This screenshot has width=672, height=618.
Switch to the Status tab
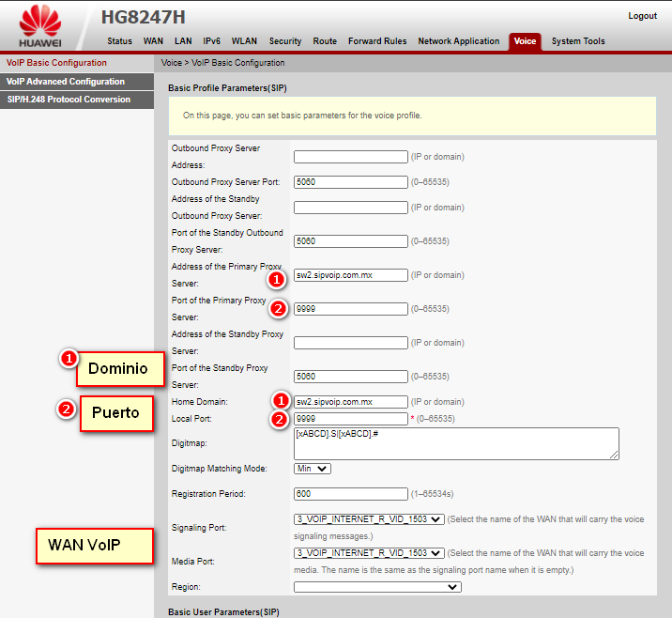tap(119, 41)
